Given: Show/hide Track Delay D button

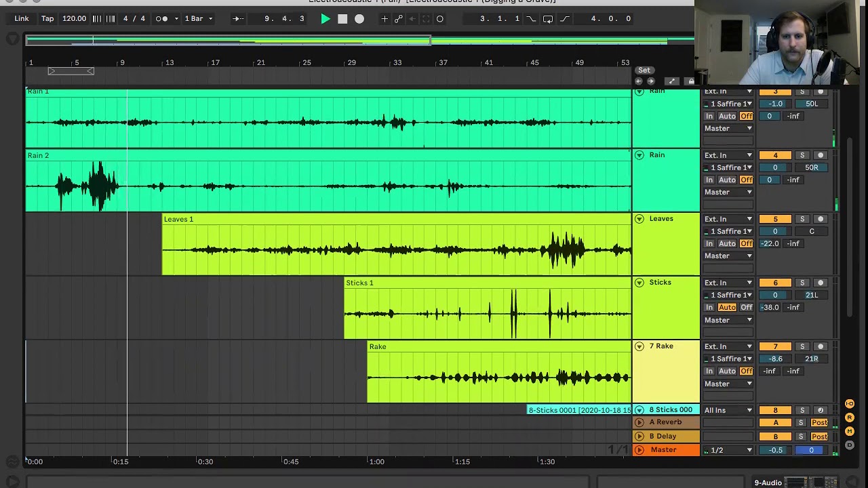Looking at the screenshot, I should (850, 445).
